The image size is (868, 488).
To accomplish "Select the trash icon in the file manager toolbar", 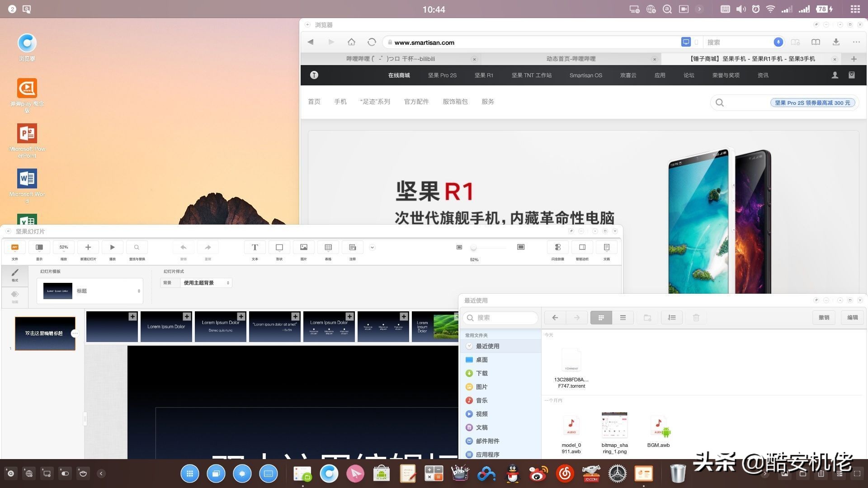I will pos(696,318).
